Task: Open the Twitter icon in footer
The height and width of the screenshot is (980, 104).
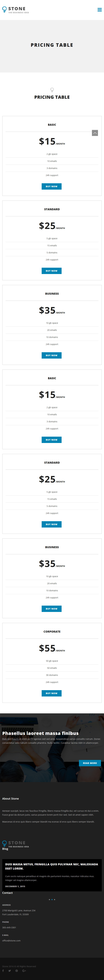Action: pyautogui.click(x=10, y=971)
